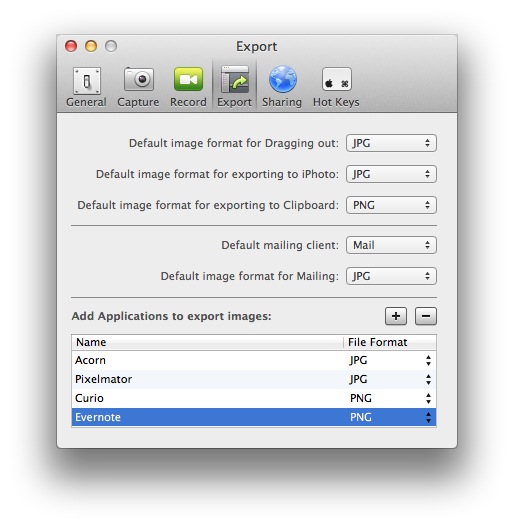
Task: Select the Export toolbar icon
Action: 235,80
